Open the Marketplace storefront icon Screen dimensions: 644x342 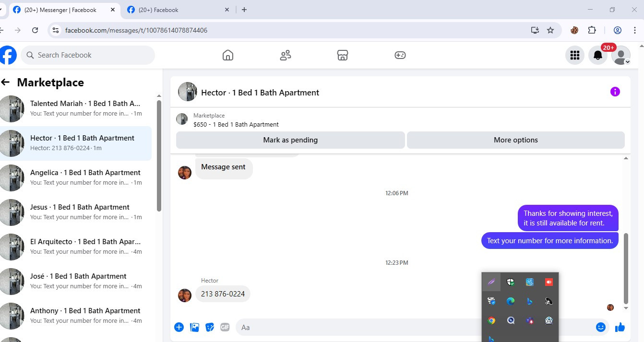click(342, 55)
